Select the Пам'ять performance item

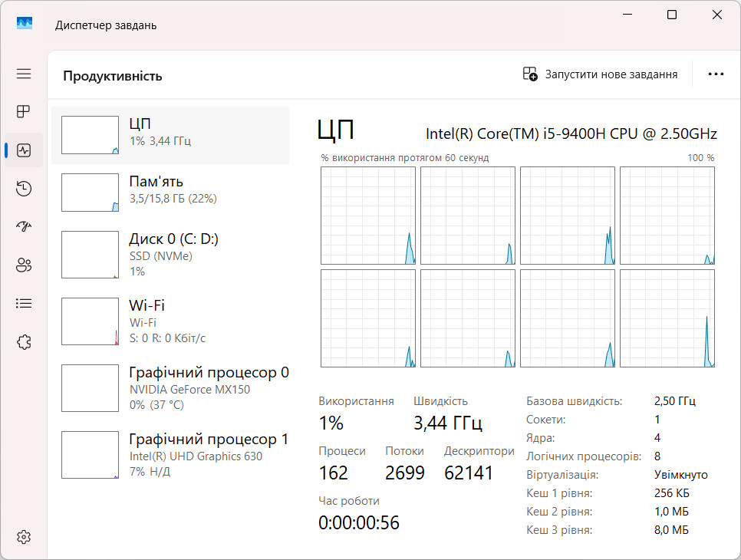[x=170, y=193]
